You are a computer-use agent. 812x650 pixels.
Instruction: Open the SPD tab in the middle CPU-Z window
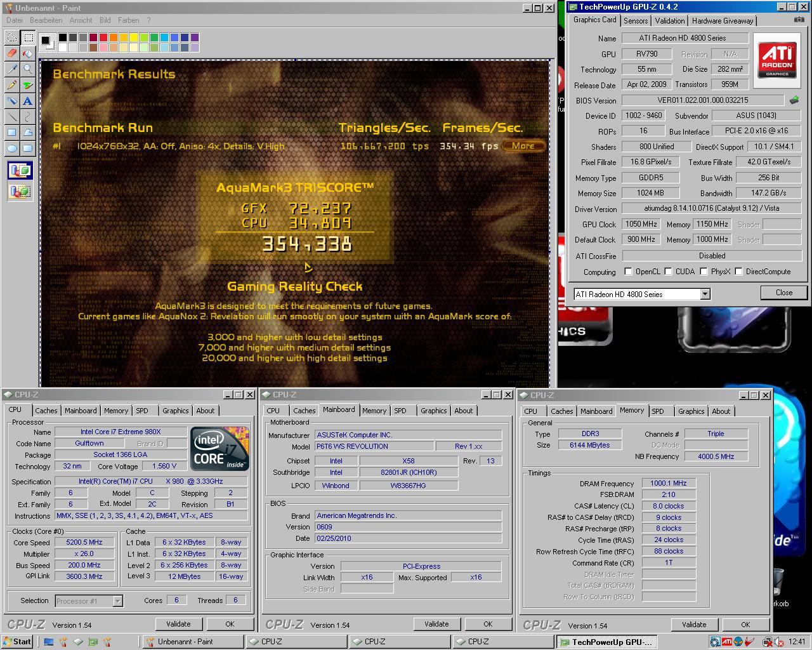[400, 411]
